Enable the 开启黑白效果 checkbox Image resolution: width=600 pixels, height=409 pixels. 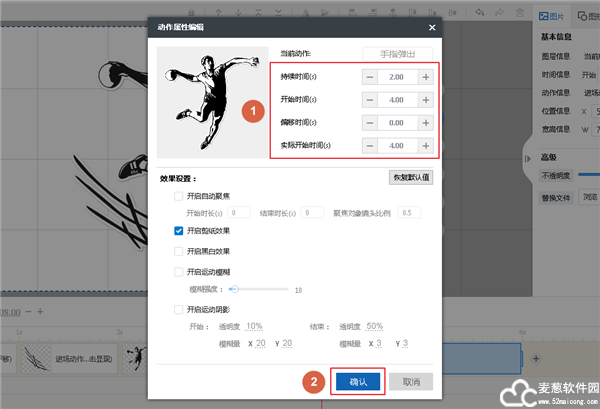[179, 251]
